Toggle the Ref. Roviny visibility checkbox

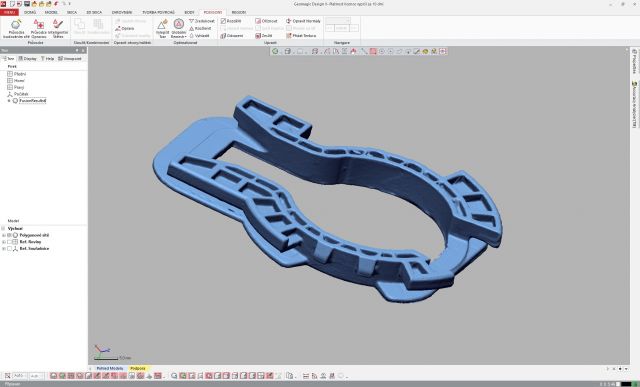[9, 242]
